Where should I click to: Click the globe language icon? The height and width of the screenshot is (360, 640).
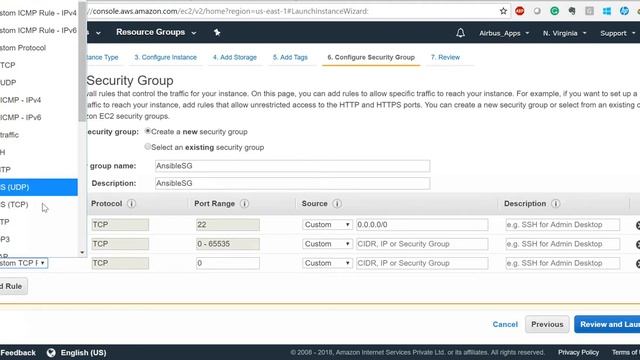pos(51,353)
